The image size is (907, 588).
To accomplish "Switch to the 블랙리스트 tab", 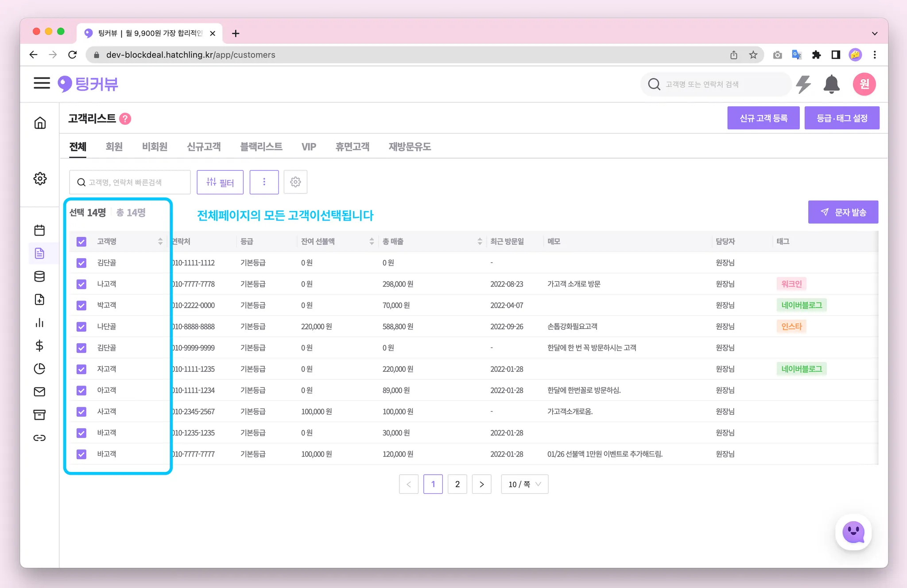I will point(261,147).
